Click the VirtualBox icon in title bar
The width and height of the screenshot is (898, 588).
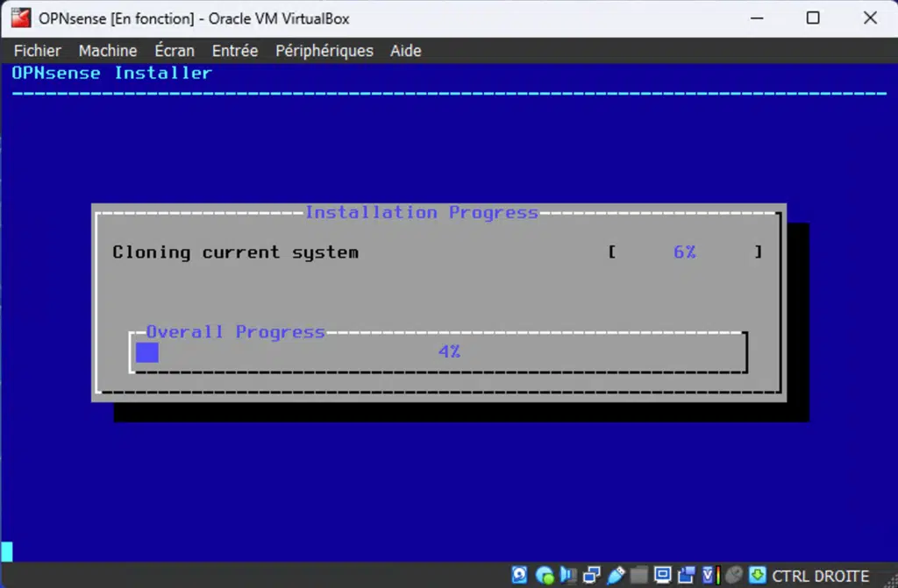point(21,18)
